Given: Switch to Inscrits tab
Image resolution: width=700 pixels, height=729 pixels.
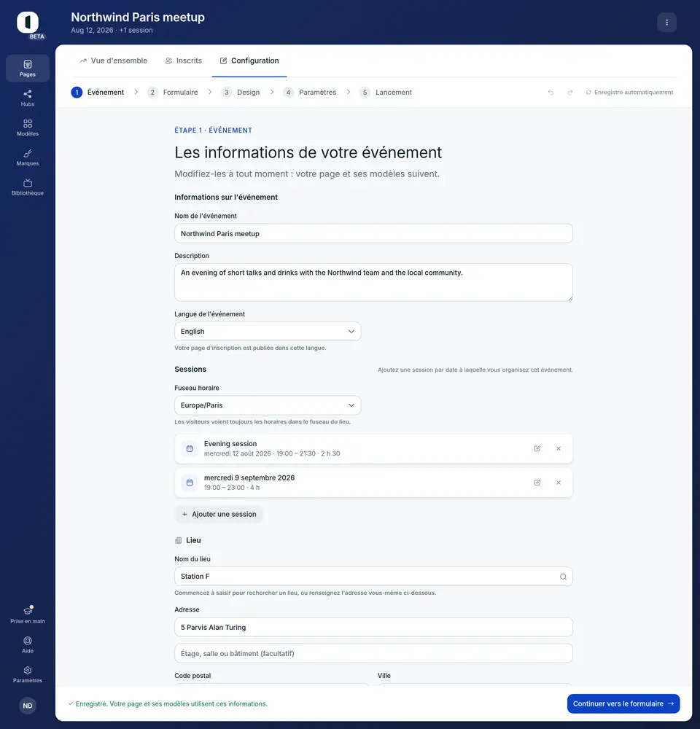Looking at the screenshot, I should tap(184, 61).
